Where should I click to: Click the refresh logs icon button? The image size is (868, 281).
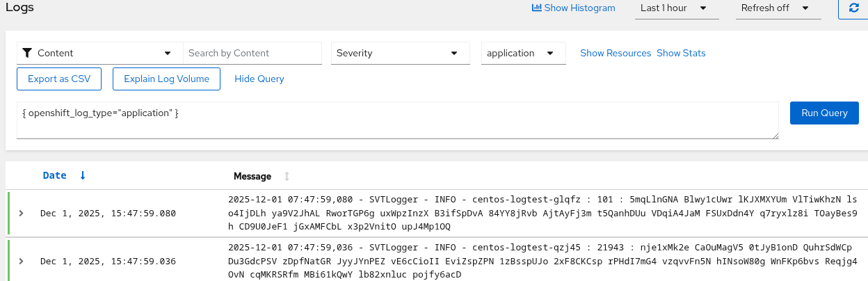tap(853, 8)
